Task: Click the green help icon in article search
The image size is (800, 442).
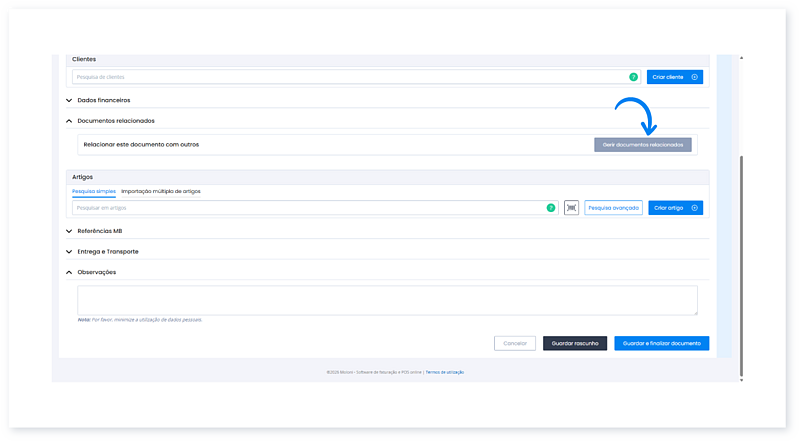Action: (x=550, y=208)
